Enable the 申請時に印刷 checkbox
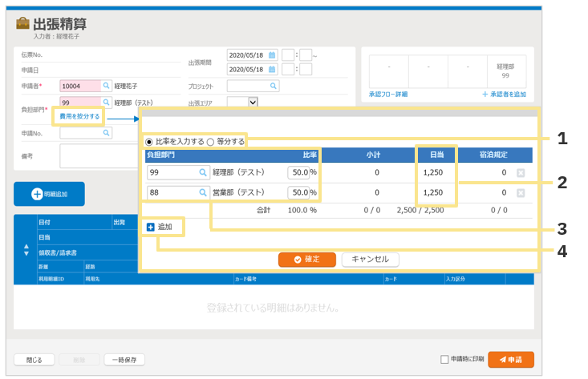Screen dimensions: 588x379 445,359
